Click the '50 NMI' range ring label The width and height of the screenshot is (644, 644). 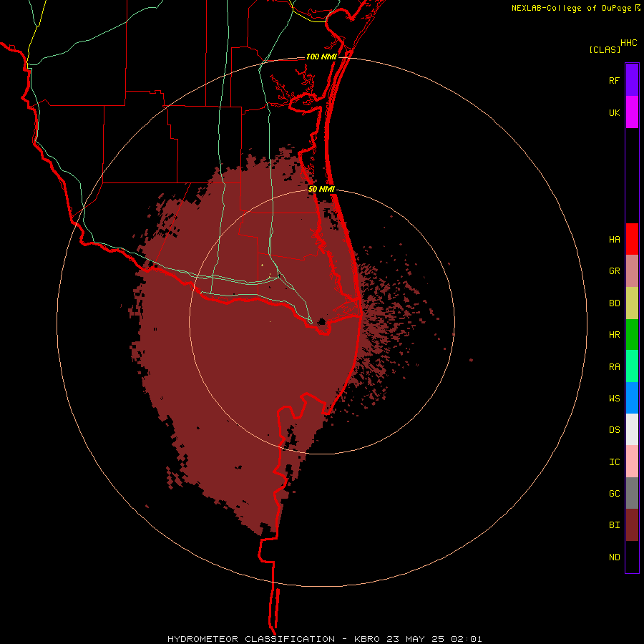(x=321, y=189)
